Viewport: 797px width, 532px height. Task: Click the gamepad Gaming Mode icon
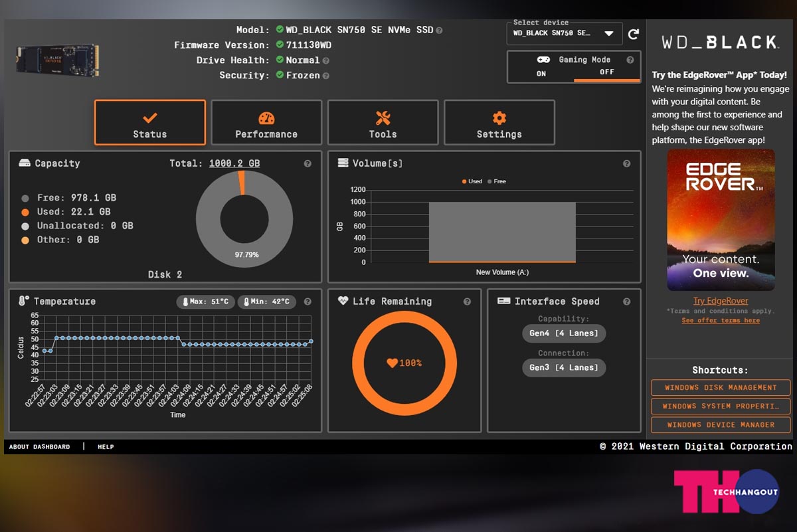click(543, 60)
